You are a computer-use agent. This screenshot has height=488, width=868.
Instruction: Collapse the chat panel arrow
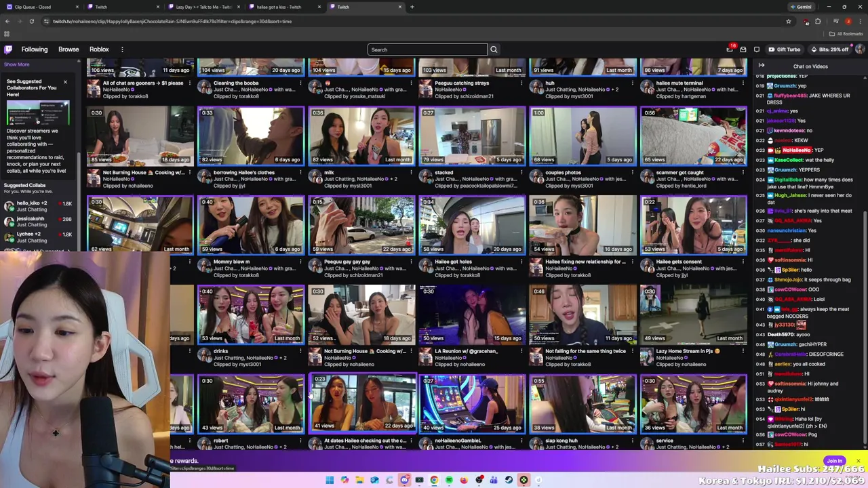tap(762, 66)
